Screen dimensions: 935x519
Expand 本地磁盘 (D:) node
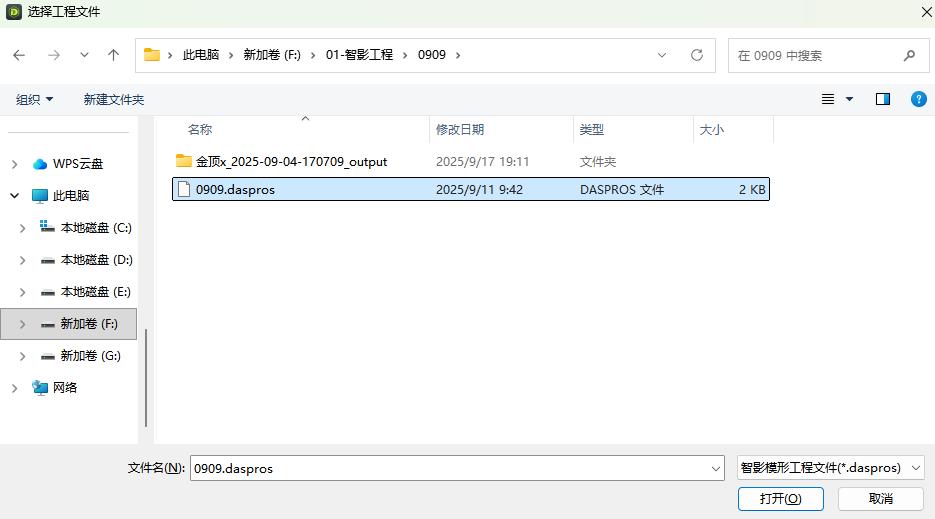(x=22, y=260)
